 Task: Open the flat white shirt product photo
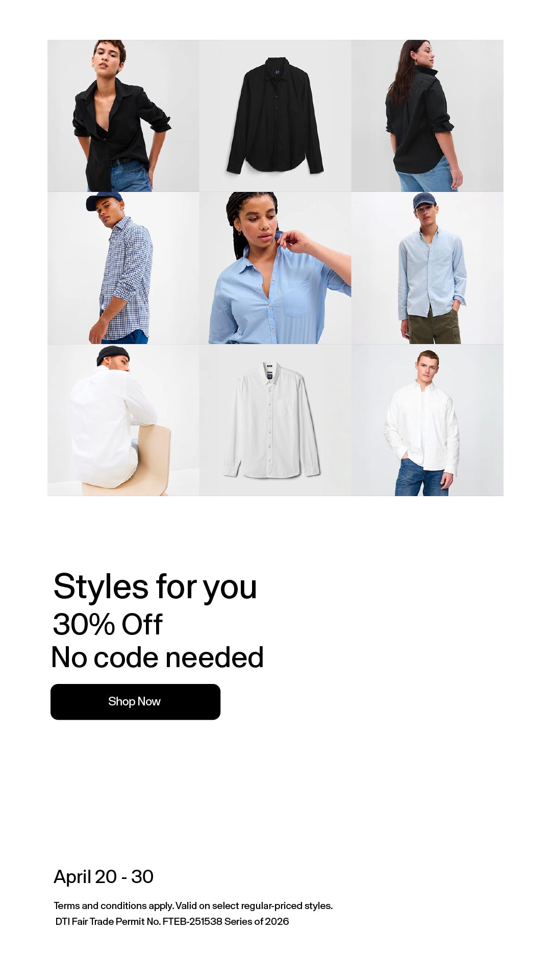point(275,420)
